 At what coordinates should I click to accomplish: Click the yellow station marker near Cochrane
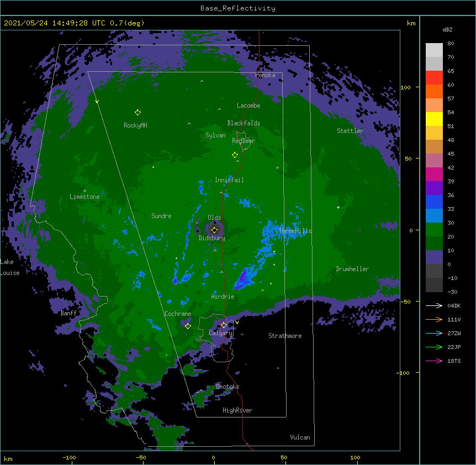tap(188, 326)
